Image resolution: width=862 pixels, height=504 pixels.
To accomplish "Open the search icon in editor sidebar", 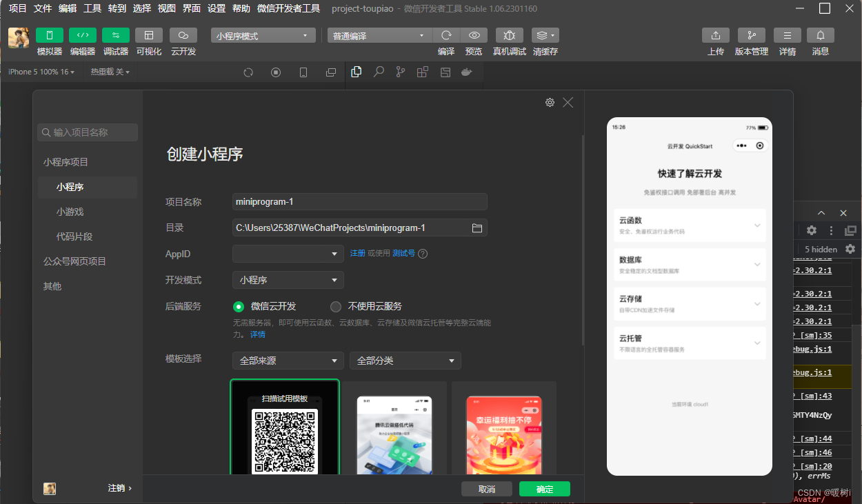I will 379,72.
